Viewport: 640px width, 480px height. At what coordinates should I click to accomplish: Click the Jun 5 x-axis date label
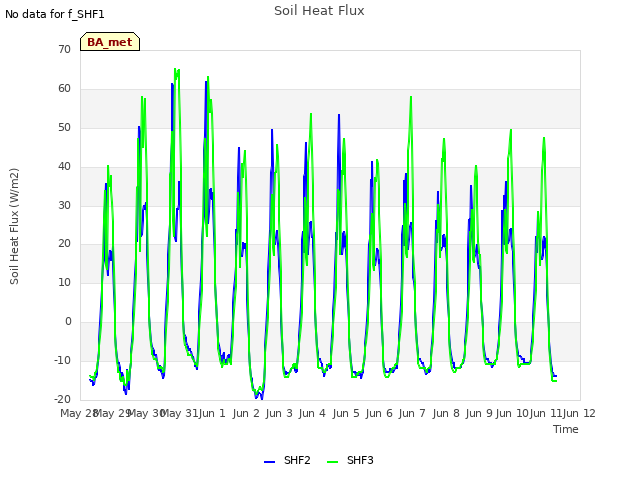click(346, 413)
